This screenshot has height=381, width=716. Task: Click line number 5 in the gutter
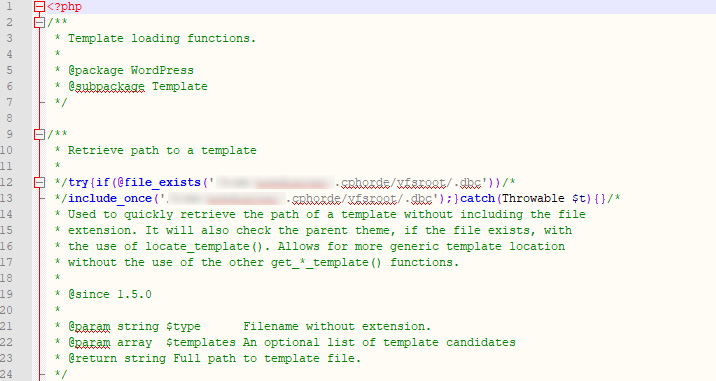coord(9,70)
